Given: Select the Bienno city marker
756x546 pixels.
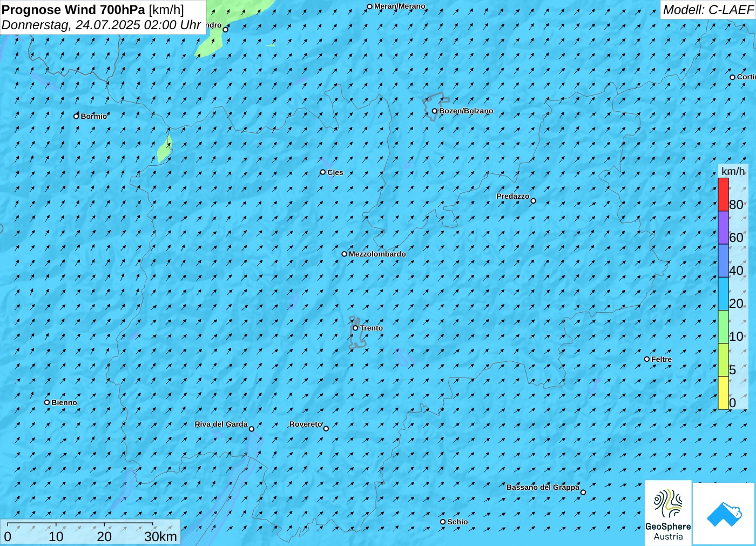Looking at the screenshot, I should pos(47,402).
